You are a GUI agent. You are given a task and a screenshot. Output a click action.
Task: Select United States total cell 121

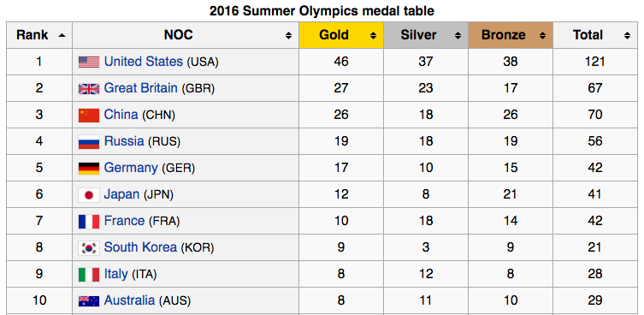coord(594,62)
